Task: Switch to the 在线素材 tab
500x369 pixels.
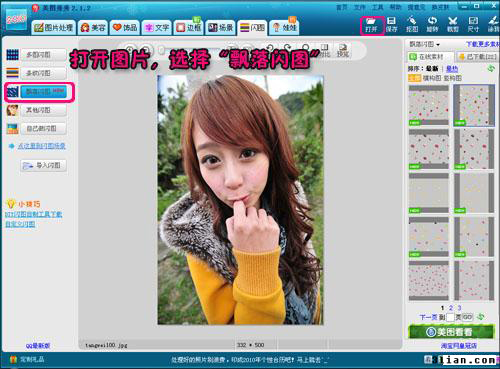Action: click(430, 57)
